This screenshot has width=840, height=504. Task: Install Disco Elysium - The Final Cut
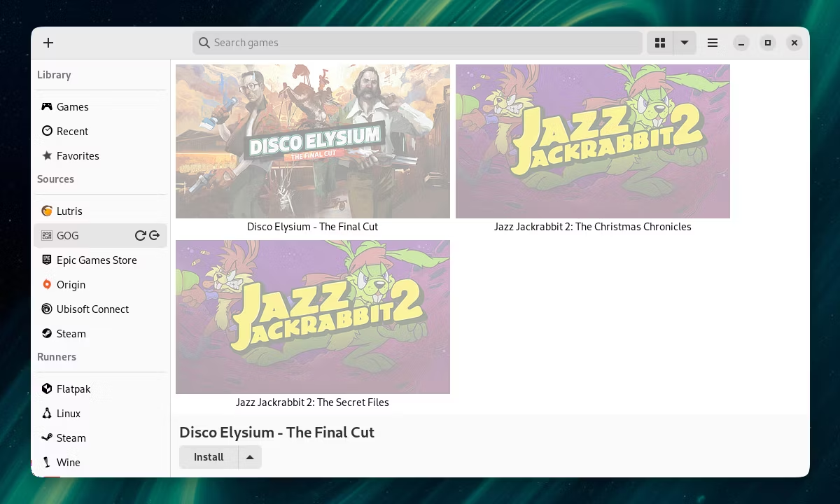click(x=209, y=457)
